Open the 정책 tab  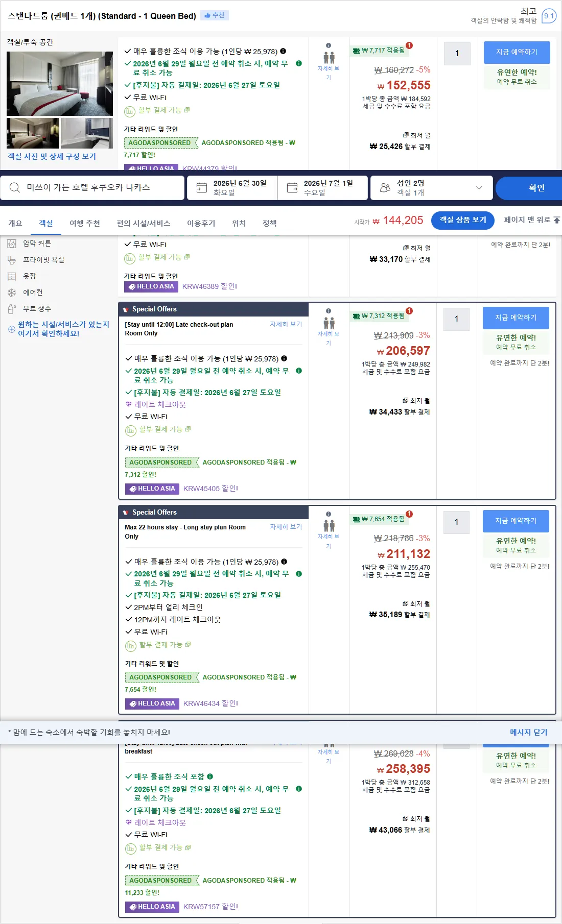(269, 223)
